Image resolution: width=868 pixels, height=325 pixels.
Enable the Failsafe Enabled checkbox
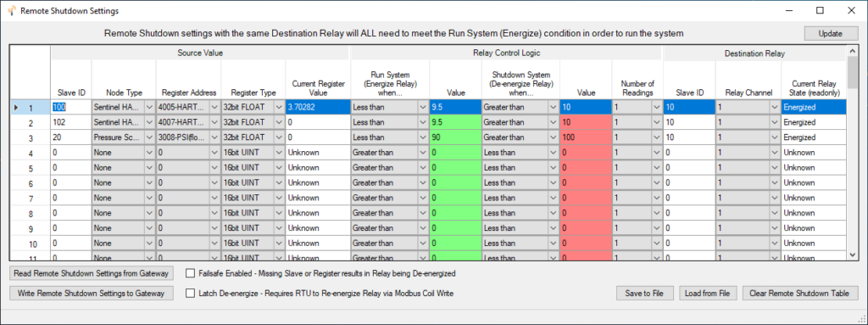191,273
